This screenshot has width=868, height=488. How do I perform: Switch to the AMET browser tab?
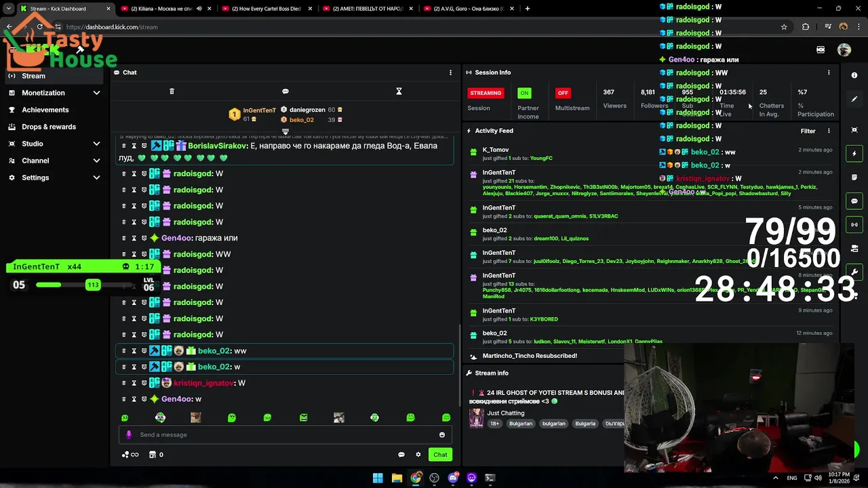pos(368,9)
